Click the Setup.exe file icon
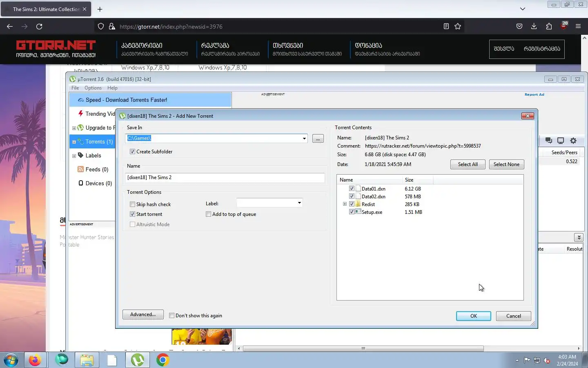The width and height of the screenshot is (588, 368). [358, 212]
